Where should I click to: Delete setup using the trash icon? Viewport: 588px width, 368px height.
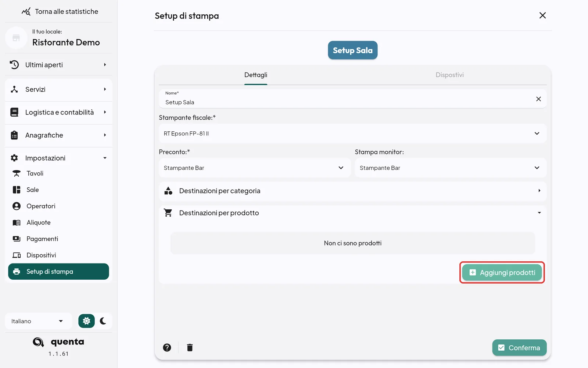click(190, 347)
